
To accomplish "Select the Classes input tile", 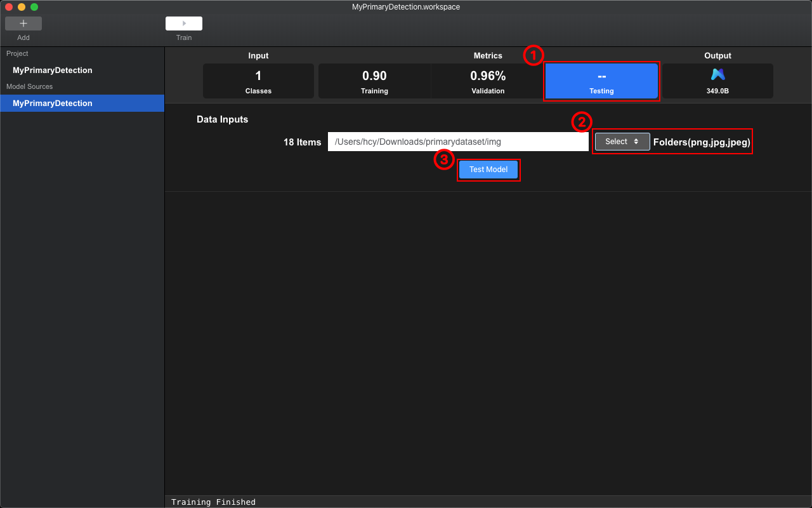I will pyautogui.click(x=258, y=81).
